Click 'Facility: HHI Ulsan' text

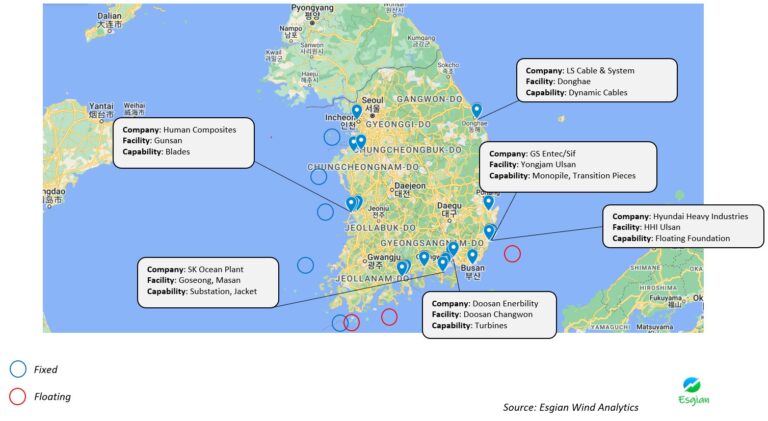tap(646, 227)
